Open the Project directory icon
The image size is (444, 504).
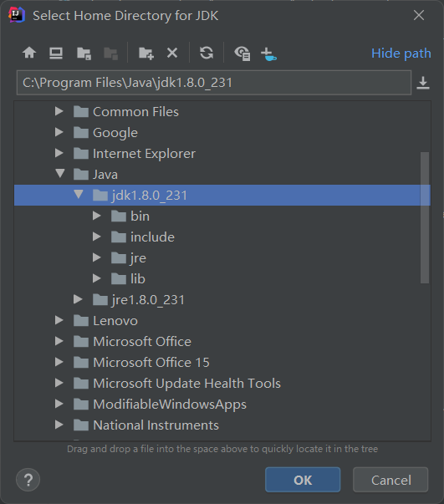point(84,53)
